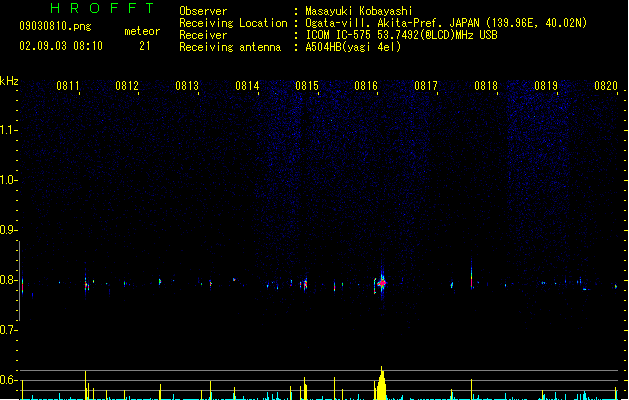The image size is (629, 400).
Task: Click the observer name Masayuki Kobayashi
Action: pyautogui.click(x=359, y=11)
